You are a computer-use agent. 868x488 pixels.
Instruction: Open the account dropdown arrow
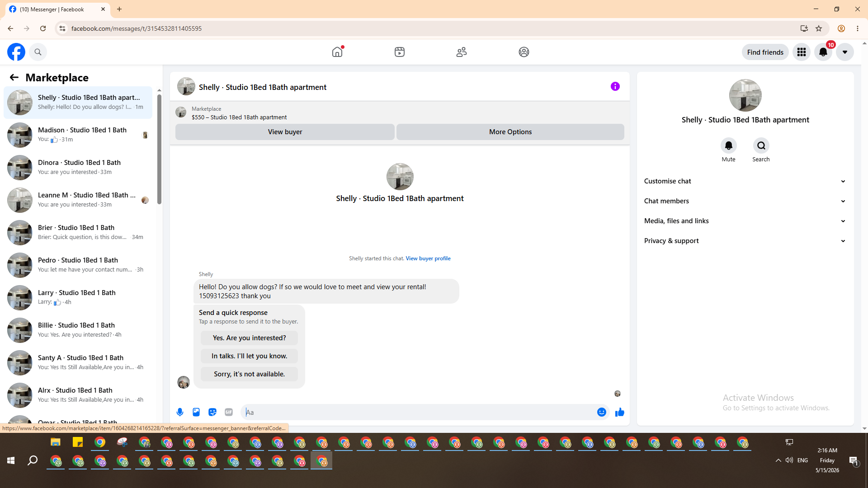click(845, 52)
